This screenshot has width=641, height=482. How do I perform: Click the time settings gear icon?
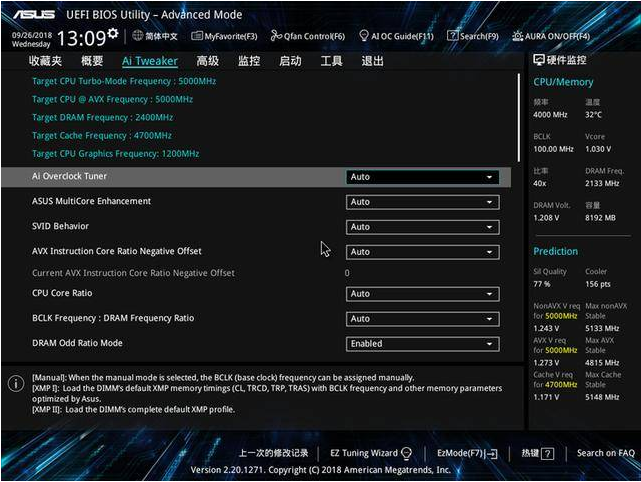click(x=113, y=35)
